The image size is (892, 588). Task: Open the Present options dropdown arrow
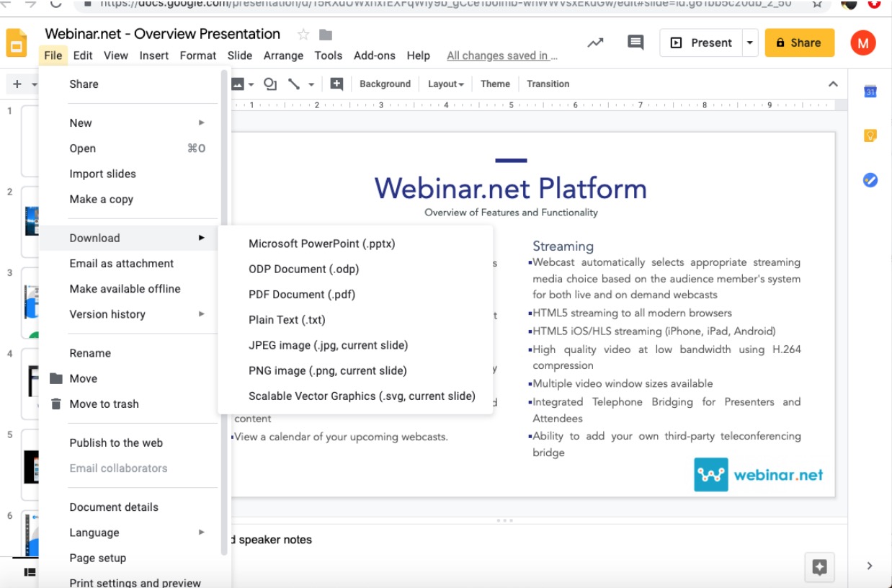coord(749,43)
